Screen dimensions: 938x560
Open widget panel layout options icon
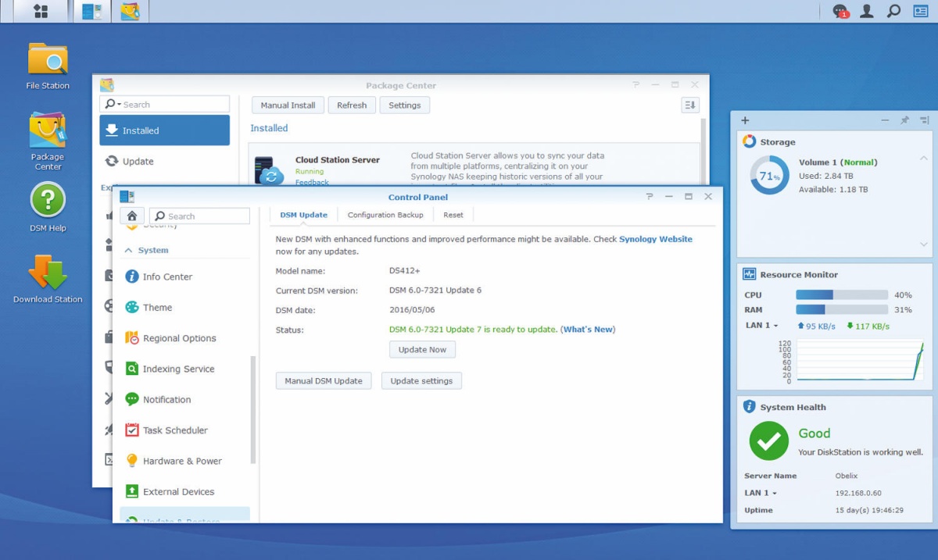(x=924, y=120)
